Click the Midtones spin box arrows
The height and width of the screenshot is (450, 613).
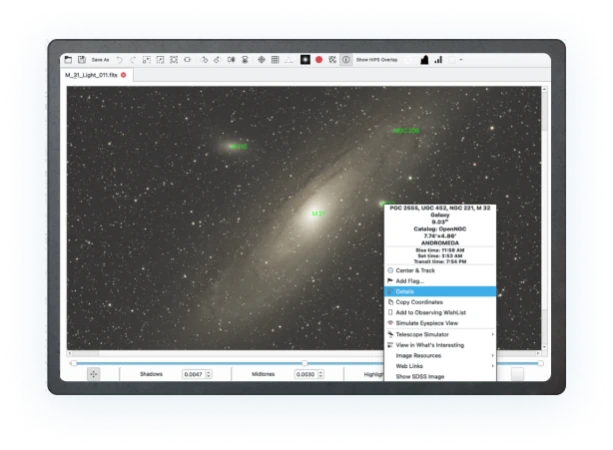point(321,374)
